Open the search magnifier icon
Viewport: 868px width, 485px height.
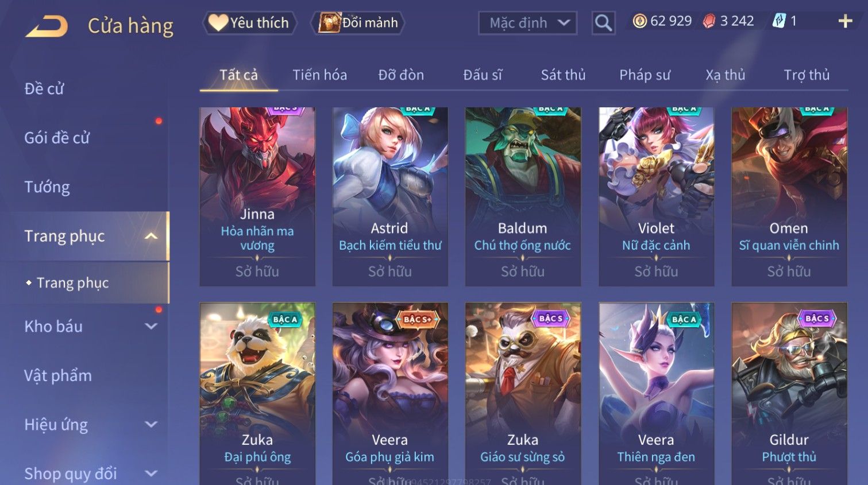603,23
